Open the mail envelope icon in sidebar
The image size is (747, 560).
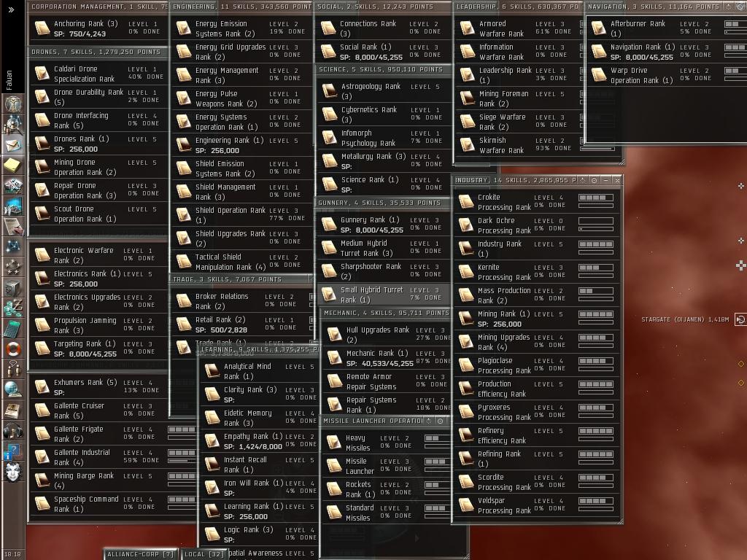point(13,144)
